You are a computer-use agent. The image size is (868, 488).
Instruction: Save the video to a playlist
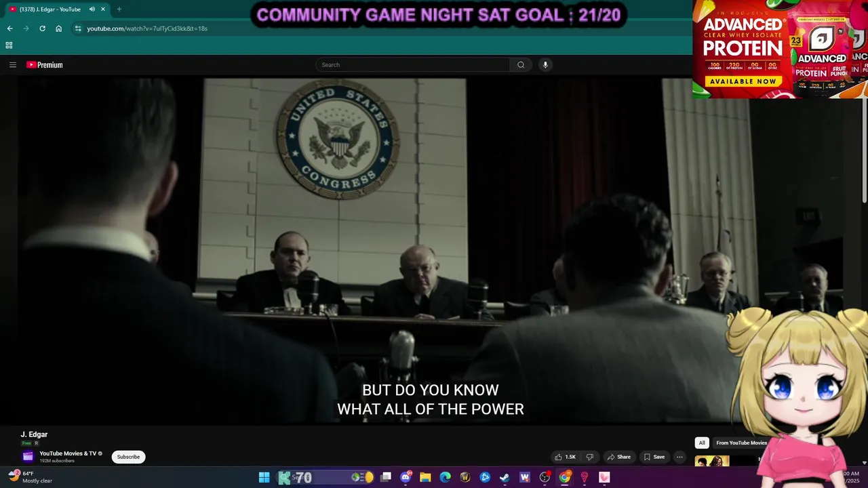[654, 457]
